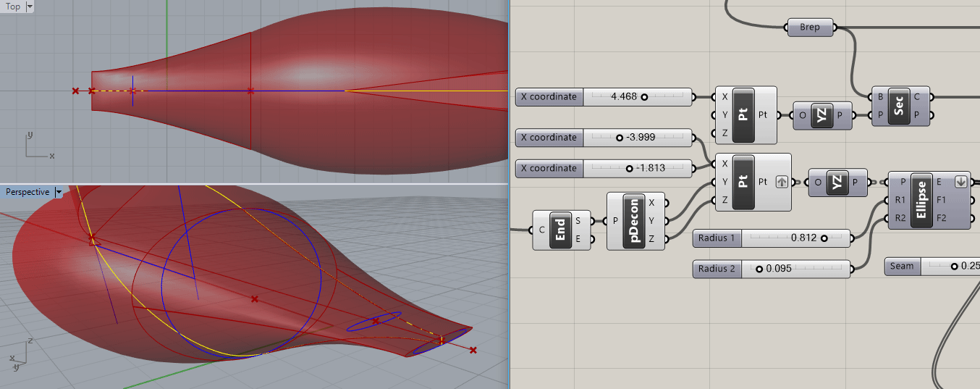The width and height of the screenshot is (980, 389).
Task: Open the Top viewport dropdown arrow
Action: point(29,7)
